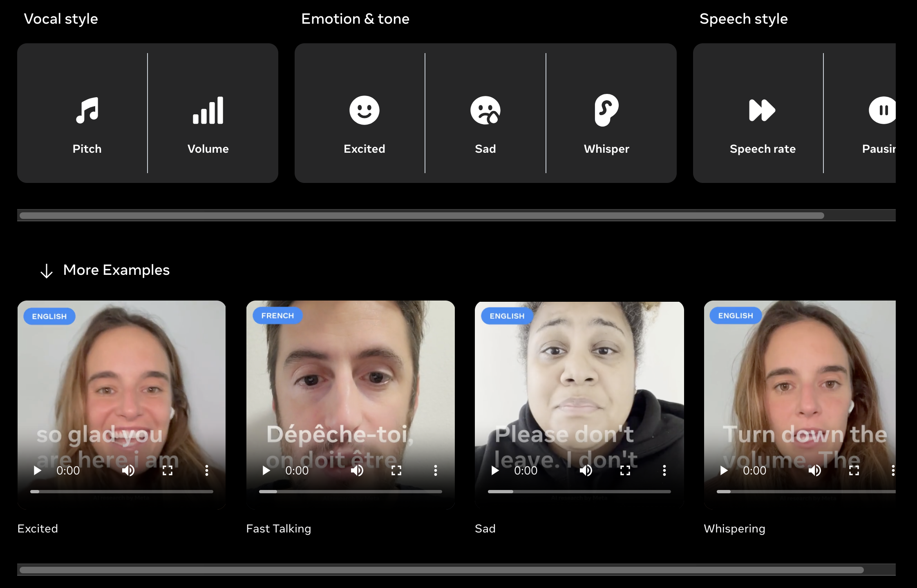This screenshot has height=588, width=917.
Task: Select the Sad emotion icon
Action: point(485,109)
